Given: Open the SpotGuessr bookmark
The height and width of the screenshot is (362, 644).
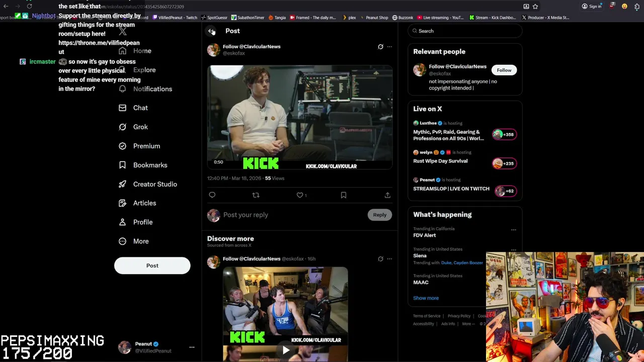Looking at the screenshot, I should (214, 18).
